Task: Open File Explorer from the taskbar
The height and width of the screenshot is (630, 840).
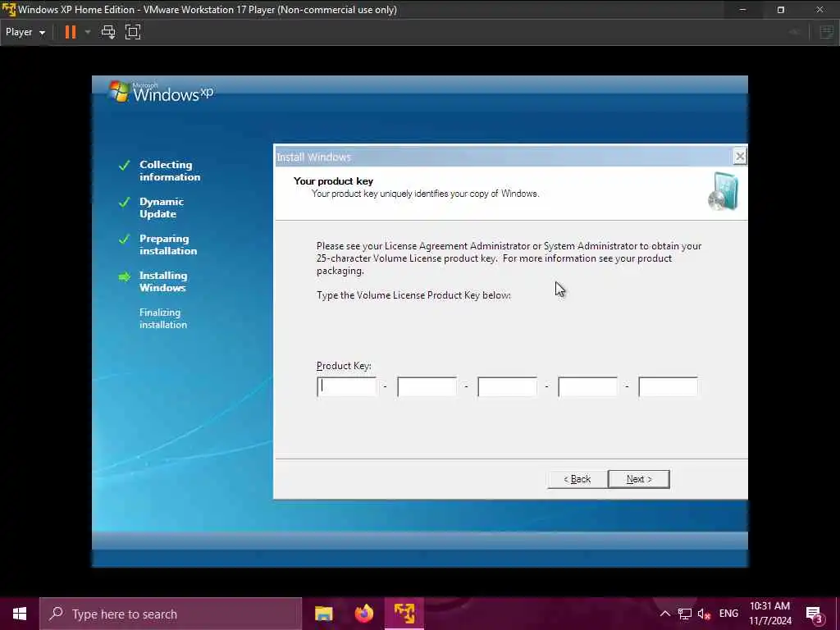Action: 323,614
